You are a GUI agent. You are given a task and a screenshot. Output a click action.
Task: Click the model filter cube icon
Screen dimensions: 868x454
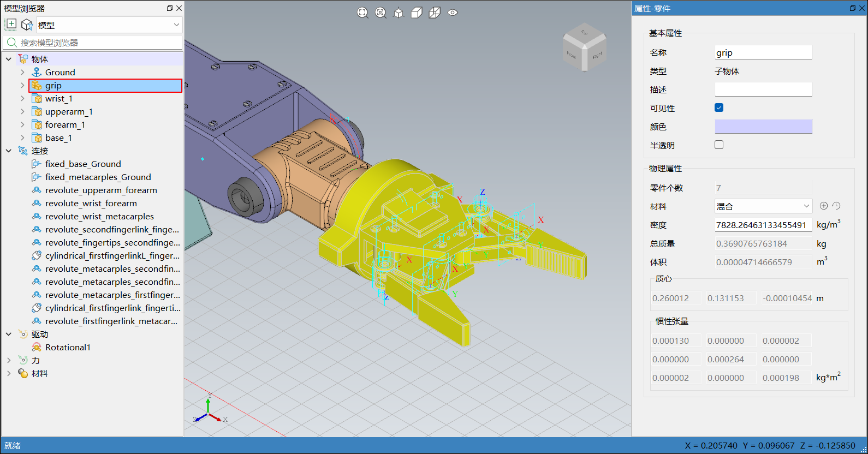tap(27, 25)
